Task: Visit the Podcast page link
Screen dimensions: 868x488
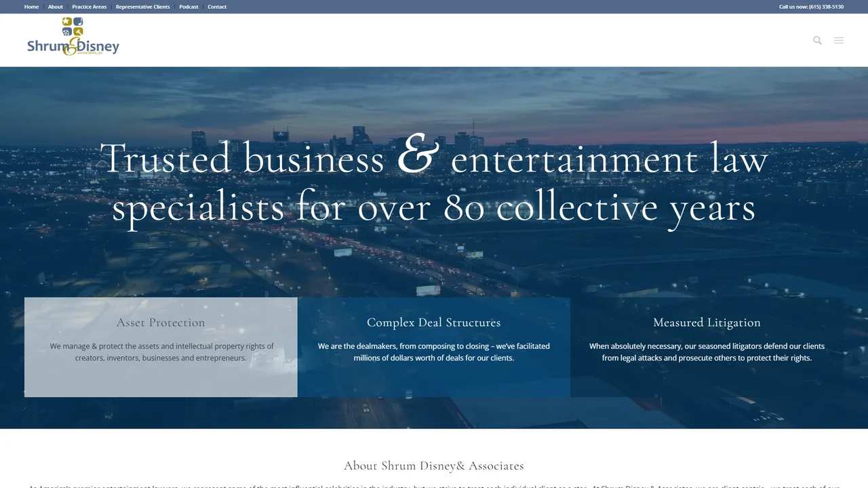Action: click(189, 7)
